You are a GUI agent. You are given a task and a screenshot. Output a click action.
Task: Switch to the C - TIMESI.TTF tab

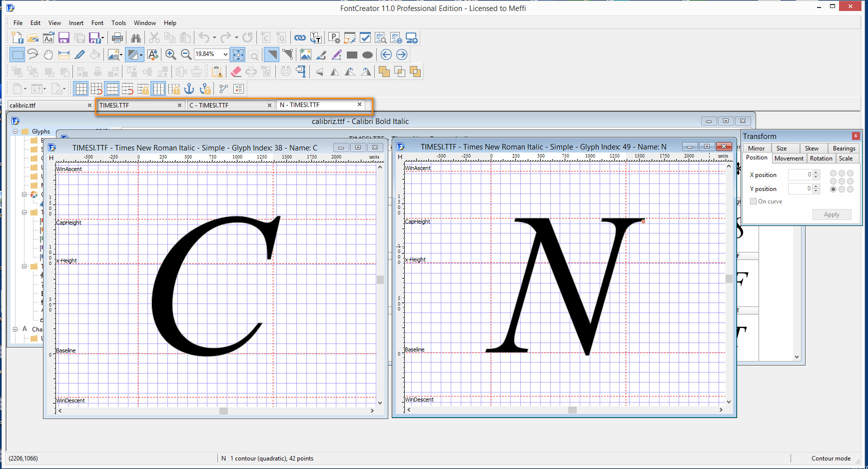(231, 105)
